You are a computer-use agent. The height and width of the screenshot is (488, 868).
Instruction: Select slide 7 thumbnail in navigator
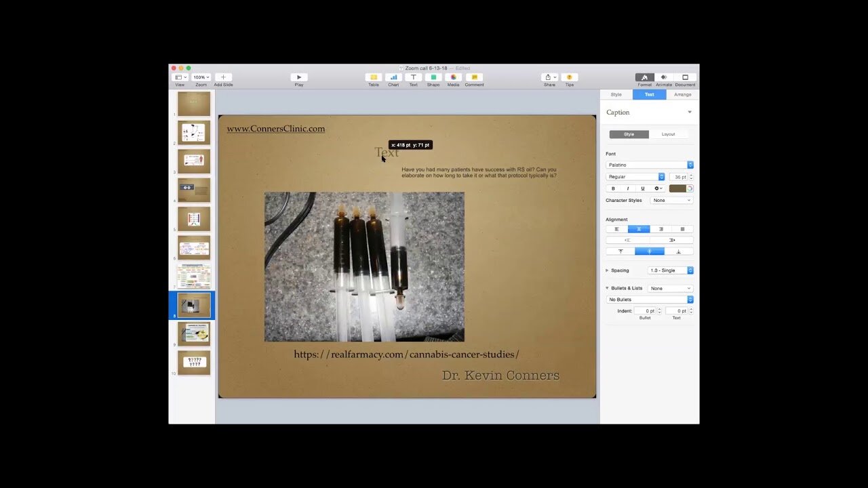coord(194,277)
